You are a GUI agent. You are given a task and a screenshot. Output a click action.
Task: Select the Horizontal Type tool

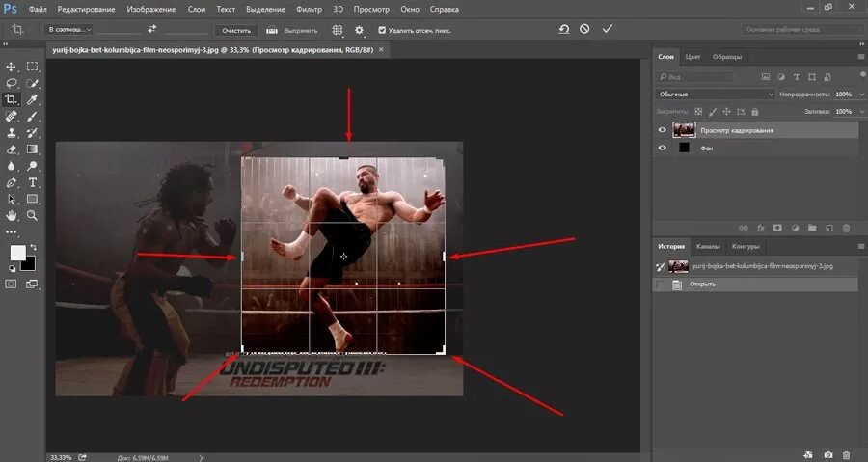[x=32, y=182]
